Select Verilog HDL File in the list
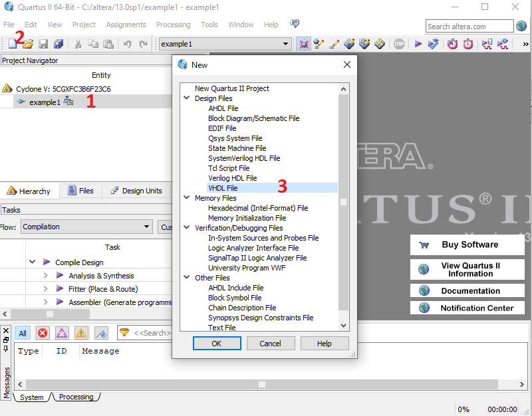 tap(233, 178)
